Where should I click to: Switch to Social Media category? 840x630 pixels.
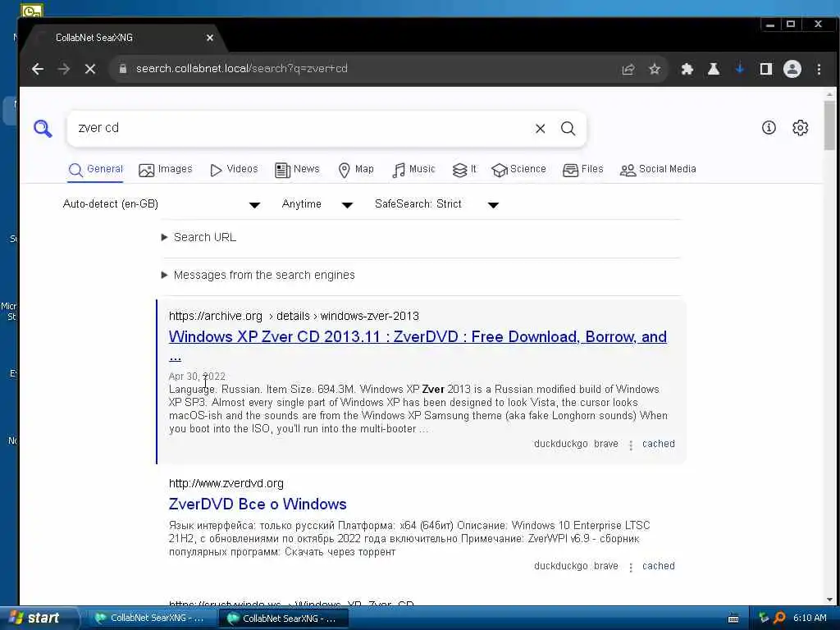658,169
